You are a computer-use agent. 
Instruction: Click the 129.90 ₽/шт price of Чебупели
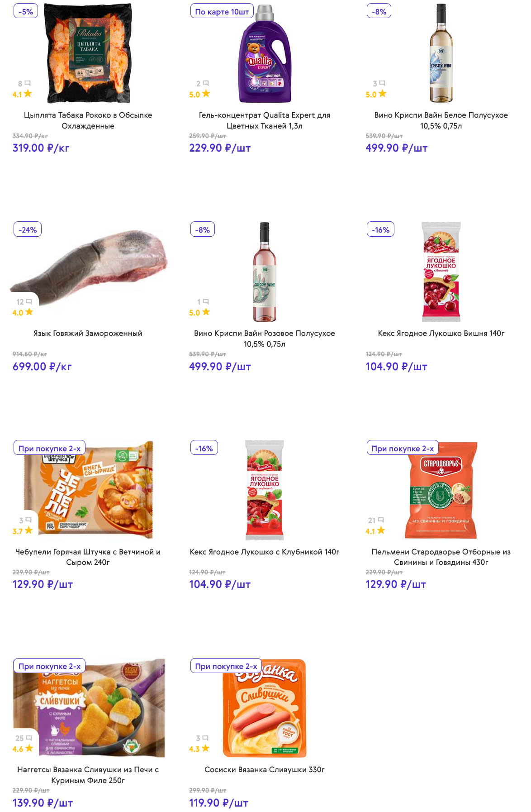[x=43, y=584]
